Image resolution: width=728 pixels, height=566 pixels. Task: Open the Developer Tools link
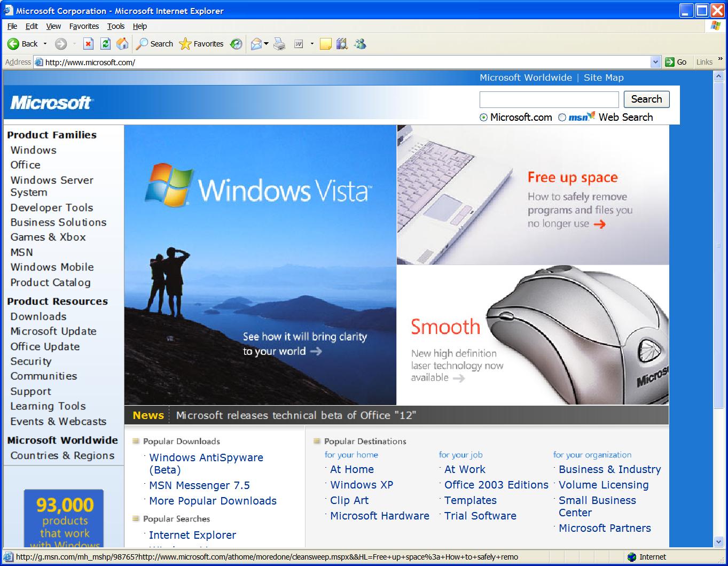pos(52,207)
